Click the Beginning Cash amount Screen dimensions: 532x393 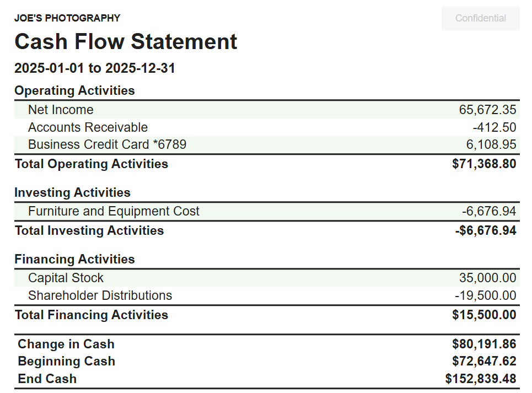coord(484,362)
